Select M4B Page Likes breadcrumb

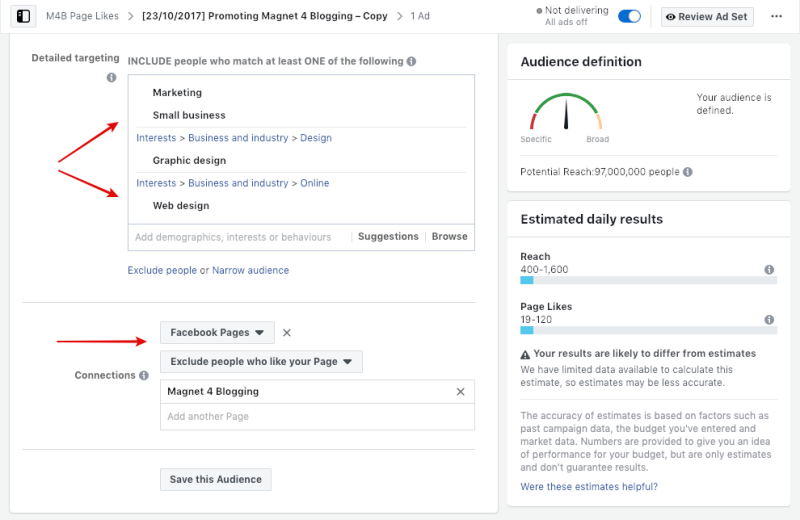[82, 17]
